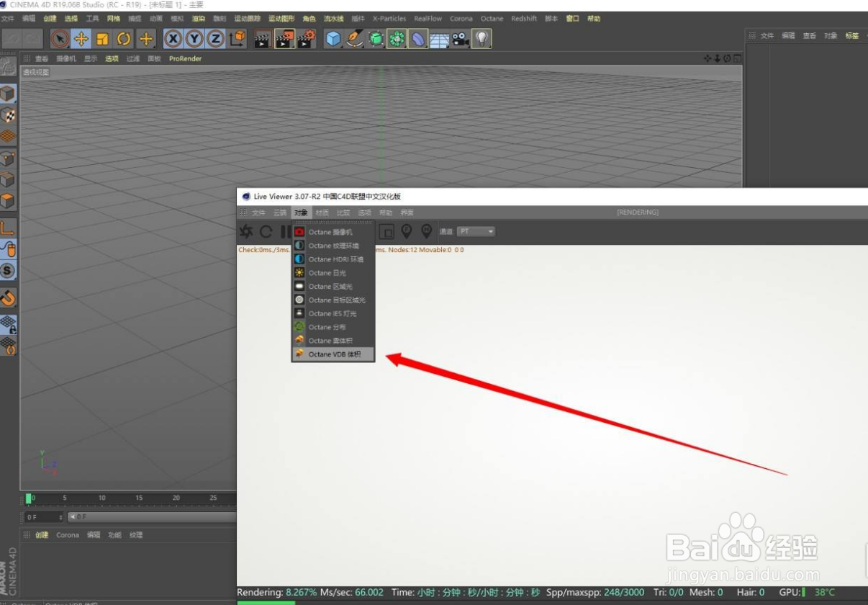Open 创建 menu in material manager

click(42, 535)
